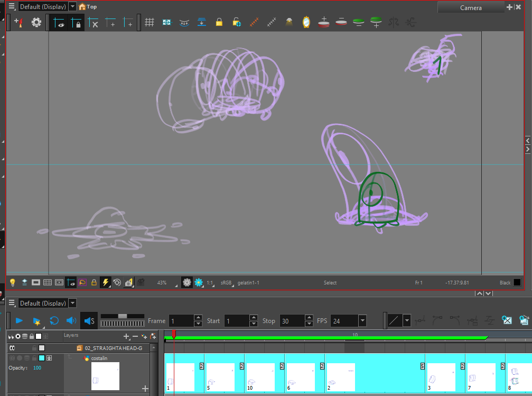
Task: Toggle sound playback speaker icon
Action: click(71, 320)
